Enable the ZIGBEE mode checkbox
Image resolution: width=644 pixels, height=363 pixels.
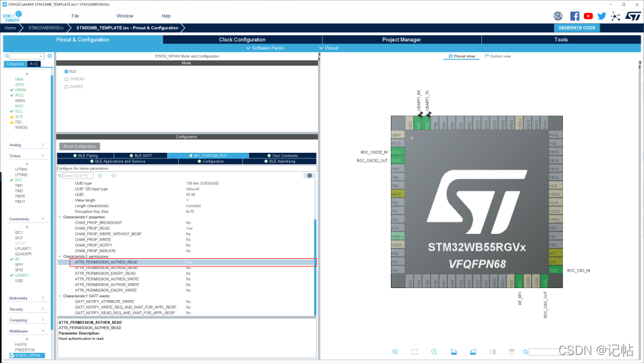point(66,87)
